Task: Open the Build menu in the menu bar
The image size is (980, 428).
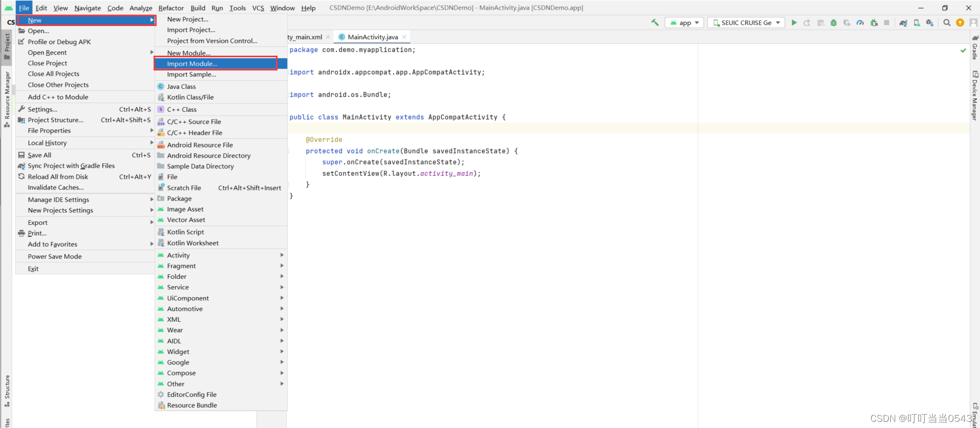Action: point(198,8)
